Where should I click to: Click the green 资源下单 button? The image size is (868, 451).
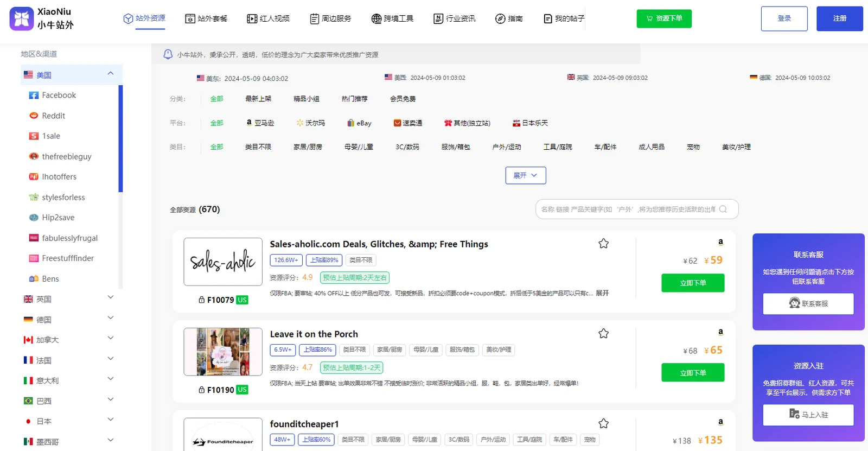click(664, 18)
